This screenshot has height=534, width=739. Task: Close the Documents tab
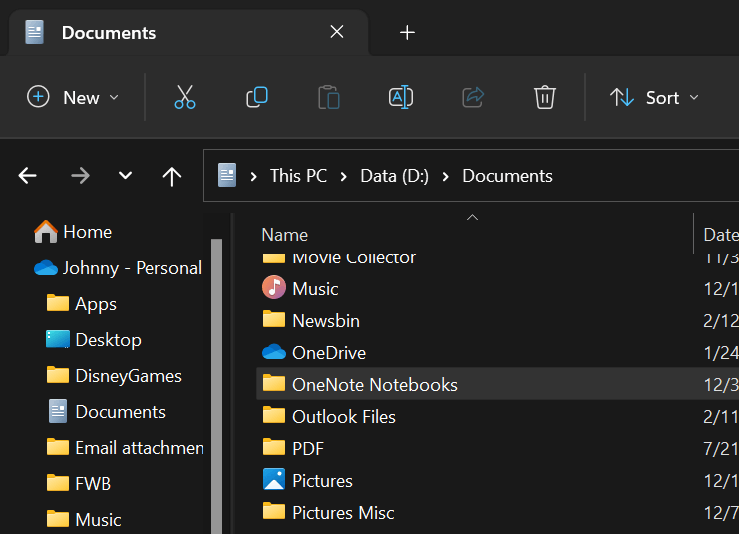(337, 32)
